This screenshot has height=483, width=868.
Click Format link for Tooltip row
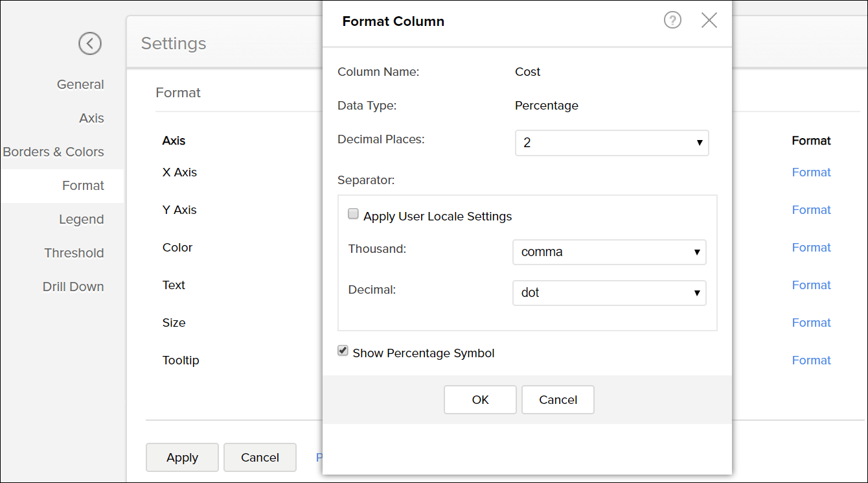coord(811,360)
